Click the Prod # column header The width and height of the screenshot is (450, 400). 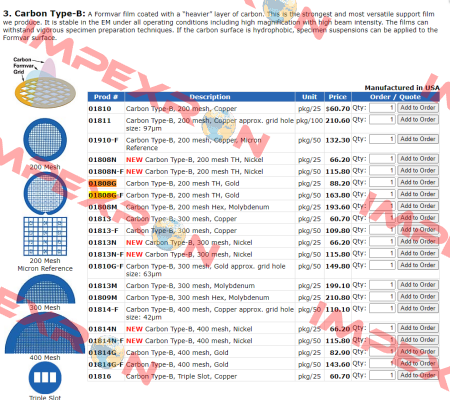pos(106,97)
